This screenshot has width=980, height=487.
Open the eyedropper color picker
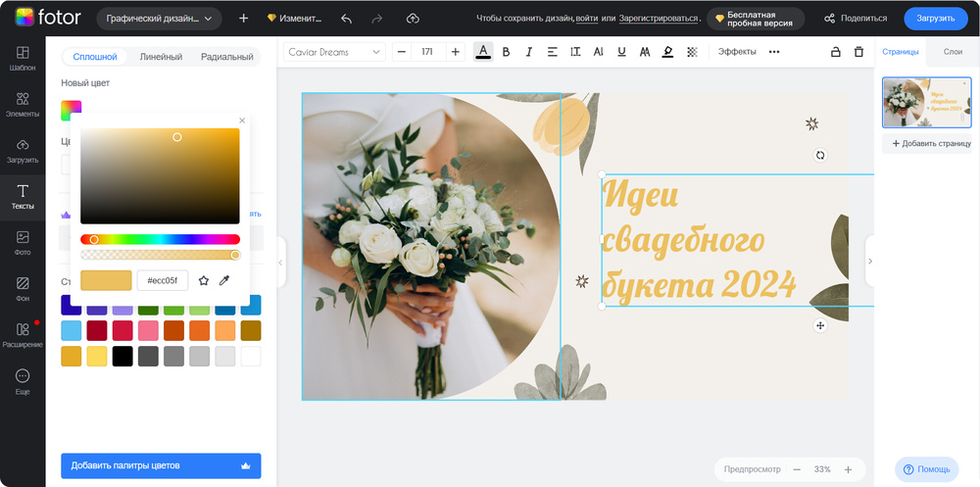[223, 280]
